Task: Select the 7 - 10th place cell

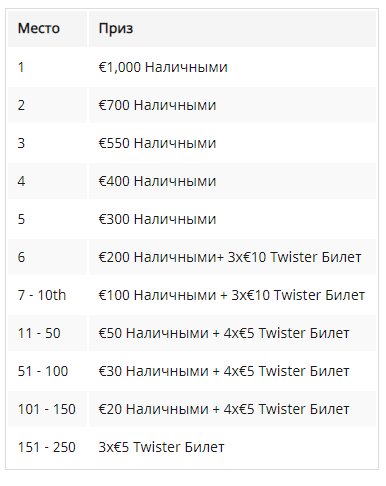Action: [47, 295]
